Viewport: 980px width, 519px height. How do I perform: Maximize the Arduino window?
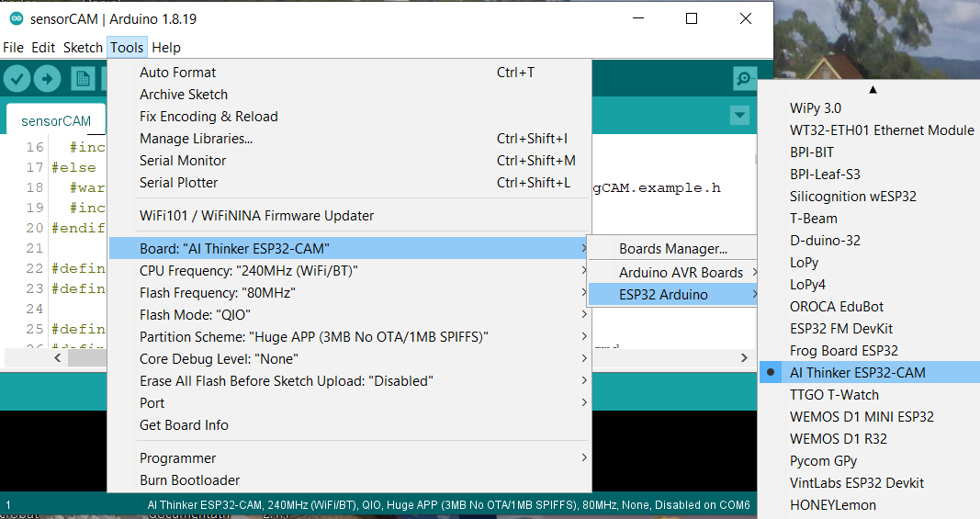click(x=692, y=18)
